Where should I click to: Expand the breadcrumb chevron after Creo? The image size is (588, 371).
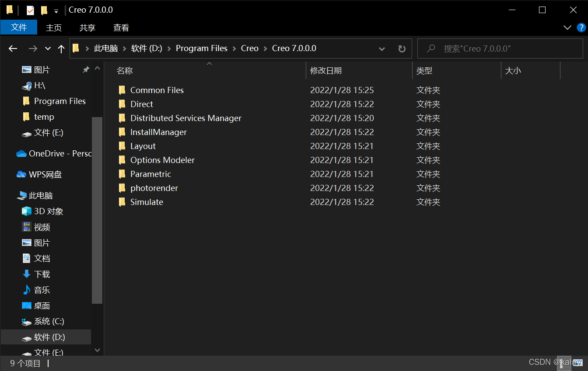click(265, 49)
